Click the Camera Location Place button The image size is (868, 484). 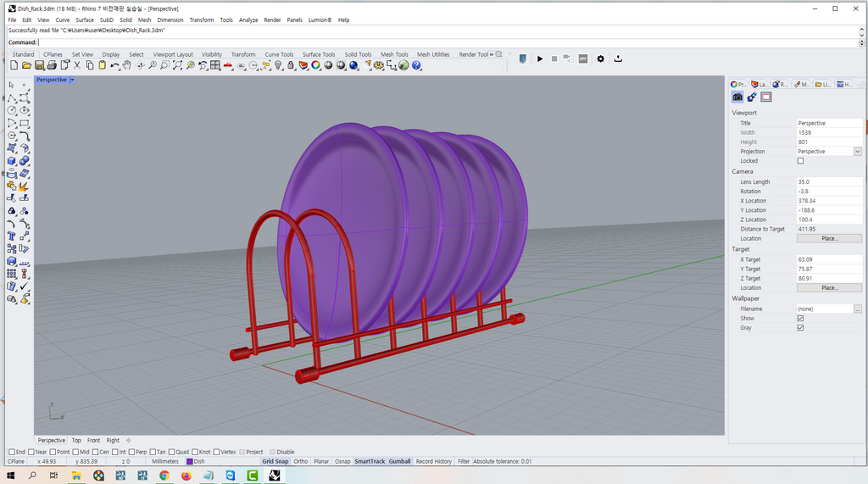(829, 239)
